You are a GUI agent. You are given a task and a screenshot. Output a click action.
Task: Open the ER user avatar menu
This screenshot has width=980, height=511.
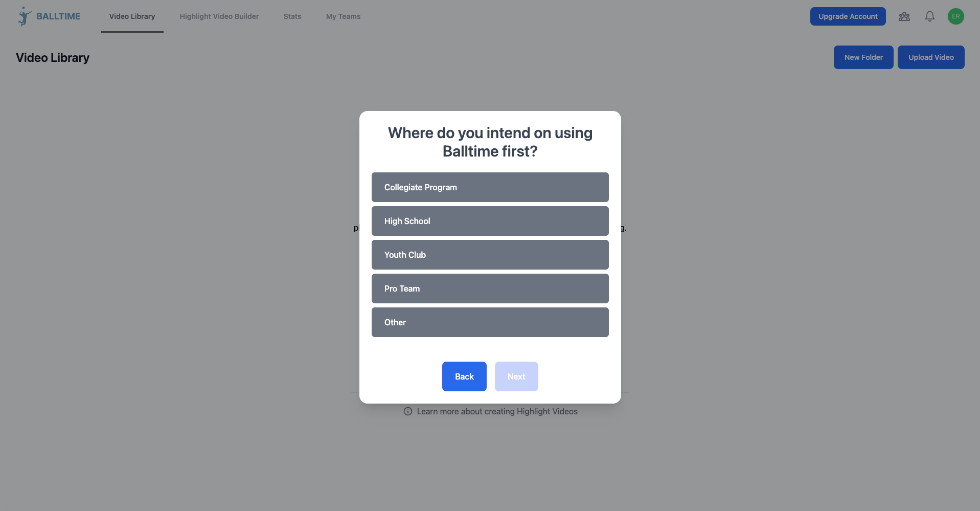tap(955, 16)
